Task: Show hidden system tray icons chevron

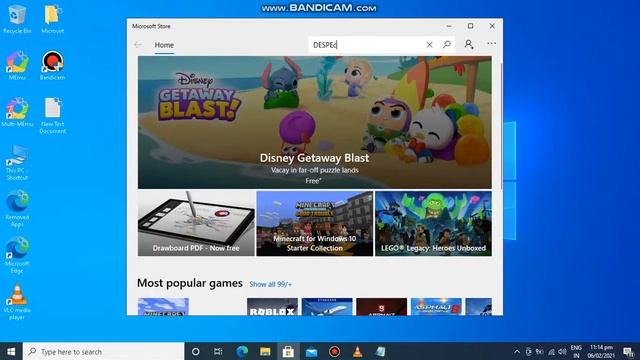Action: pos(517,352)
